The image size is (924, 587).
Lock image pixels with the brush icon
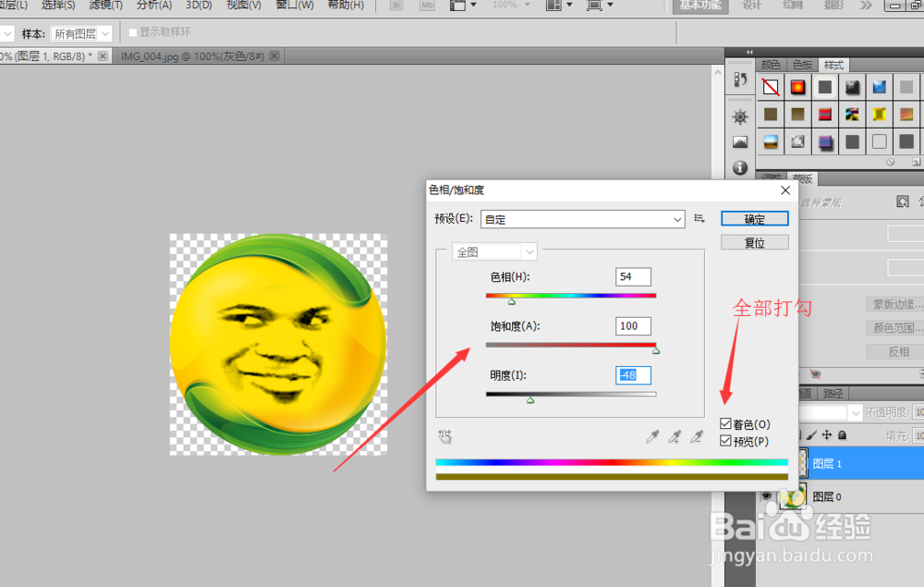tap(812, 435)
